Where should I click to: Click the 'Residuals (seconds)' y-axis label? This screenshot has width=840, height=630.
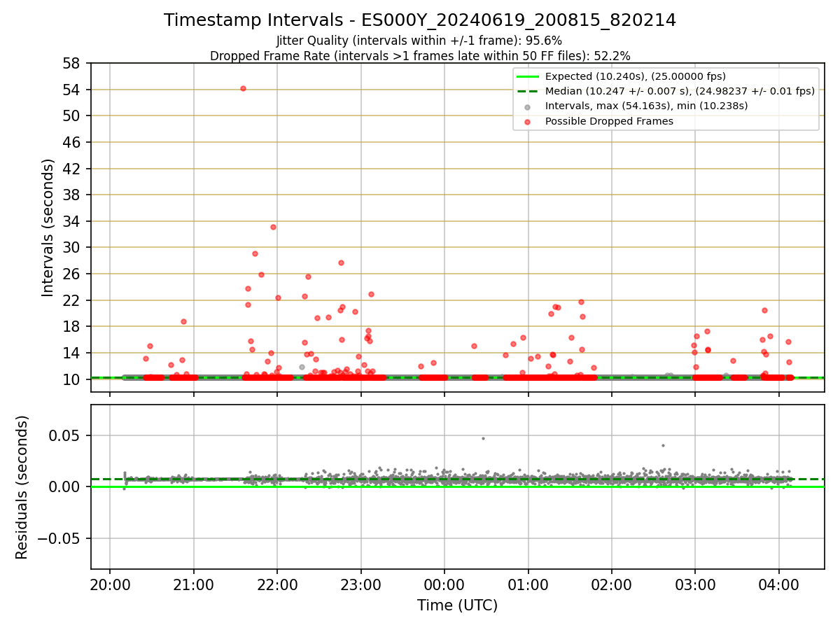22,487
